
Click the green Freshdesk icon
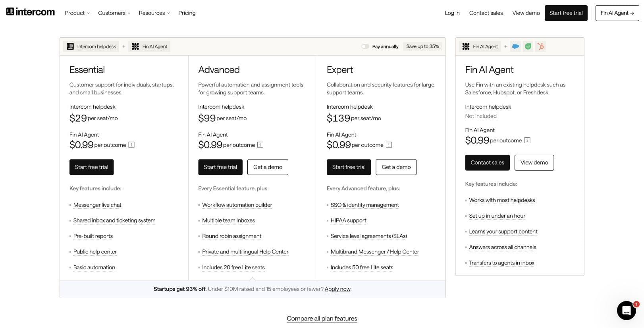point(528,46)
